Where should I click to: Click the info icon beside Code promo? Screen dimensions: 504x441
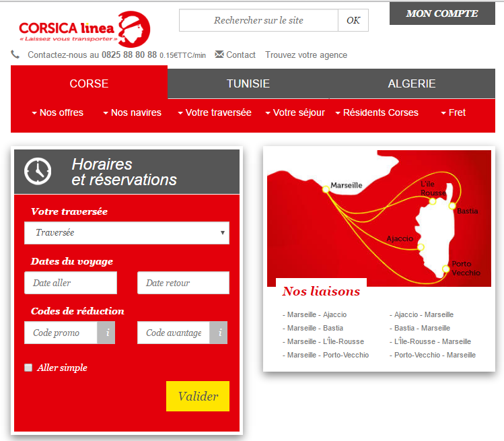click(106, 333)
